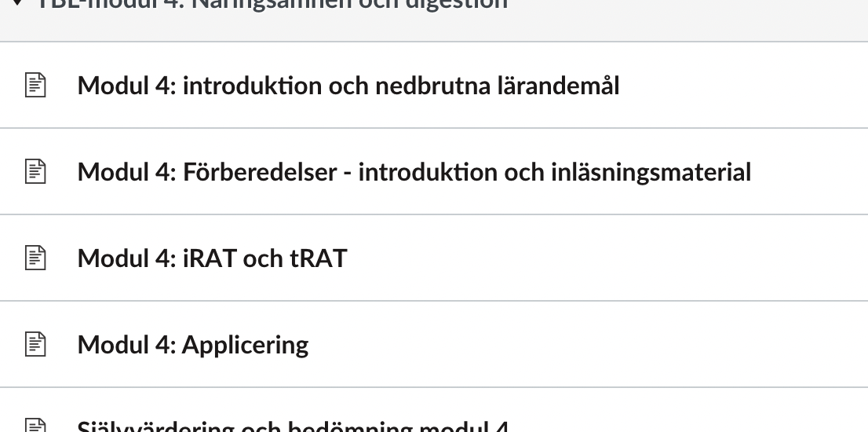The height and width of the screenshot is (432, 868).
Task: Open Modul 4: introduktion och nedbrutna lärandemål
Action: [x=348, y=86]
